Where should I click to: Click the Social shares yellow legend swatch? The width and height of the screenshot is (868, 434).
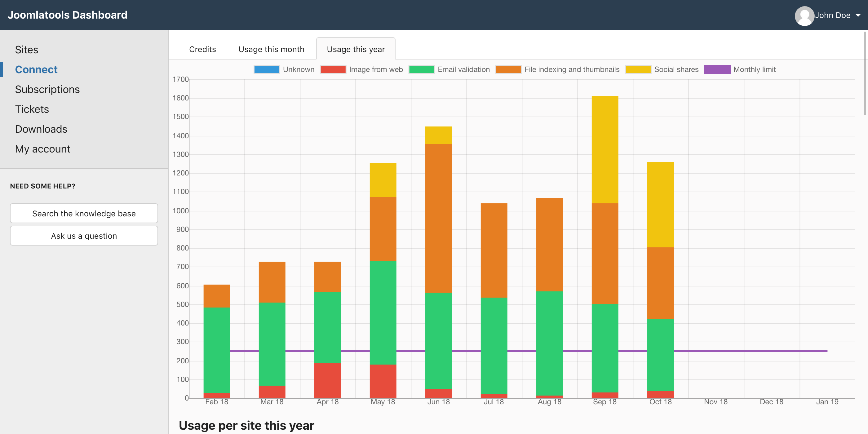(638, 69)
